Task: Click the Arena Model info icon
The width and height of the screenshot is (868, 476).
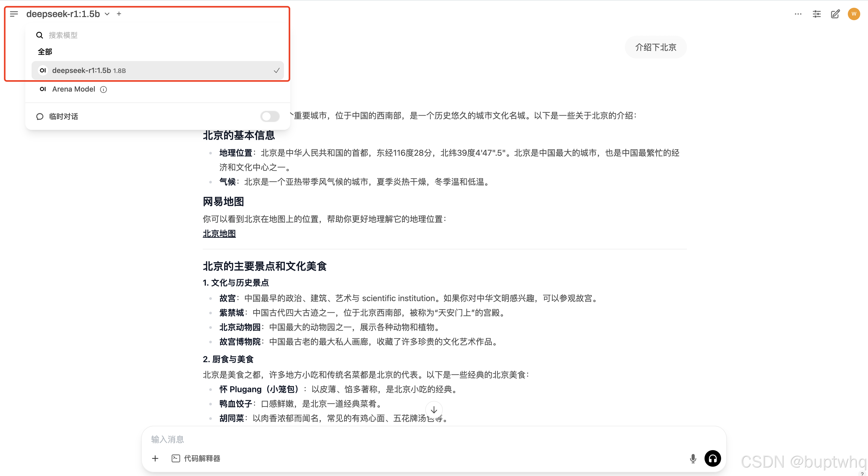Action: 103,89
